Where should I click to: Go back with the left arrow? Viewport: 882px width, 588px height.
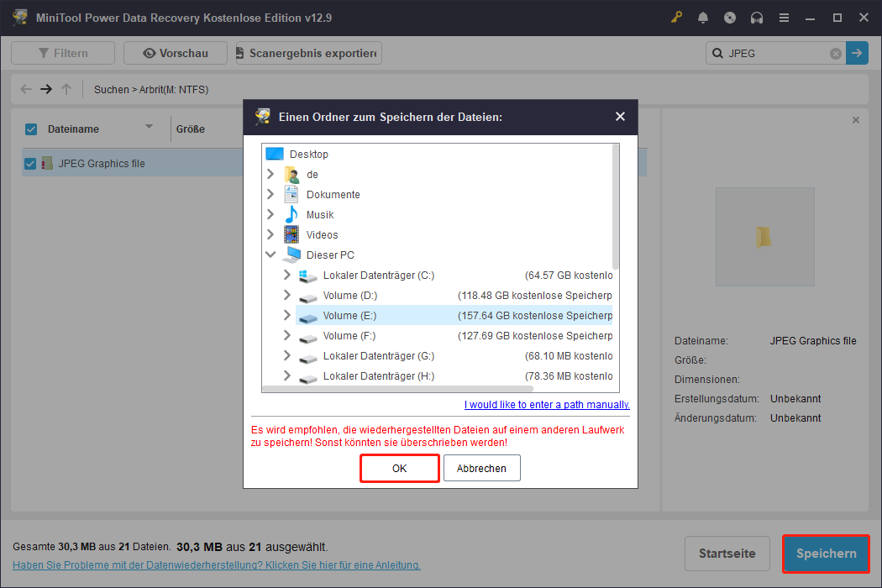(x=26, y=89)
